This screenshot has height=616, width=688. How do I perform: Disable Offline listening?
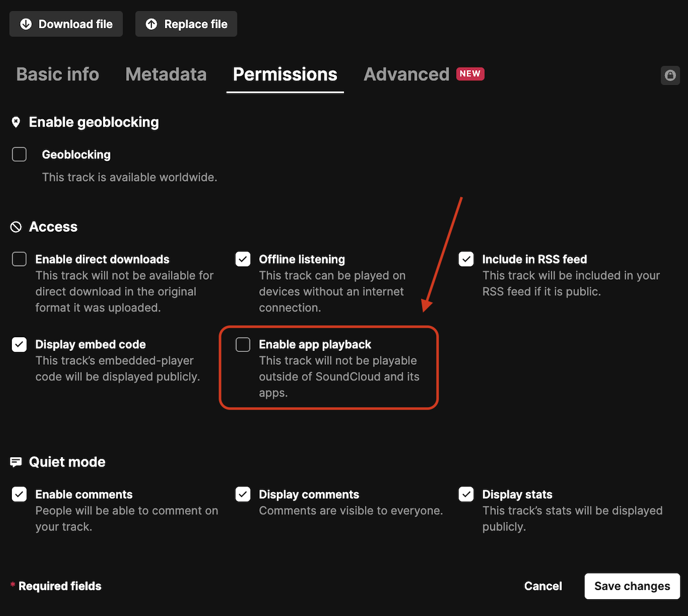coord(243,259)
